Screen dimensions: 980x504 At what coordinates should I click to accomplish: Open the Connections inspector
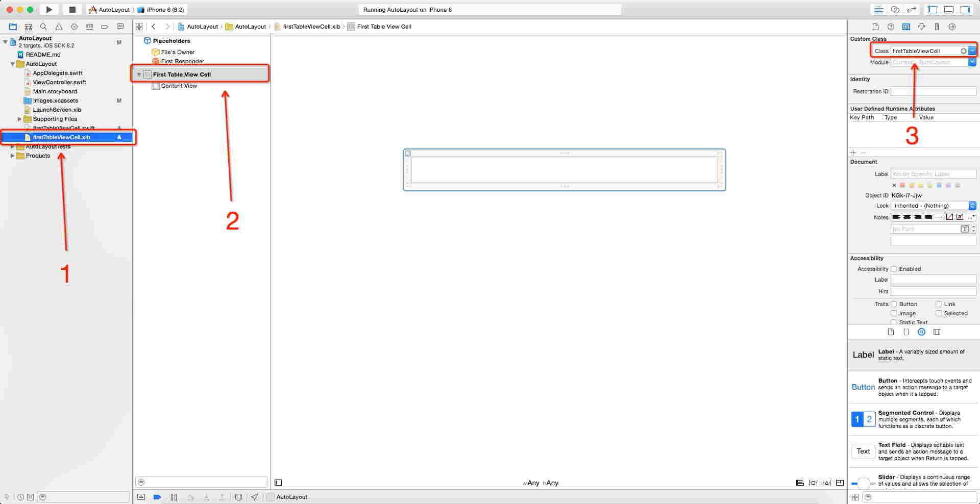pyautogui.click(x=952, y=27)
